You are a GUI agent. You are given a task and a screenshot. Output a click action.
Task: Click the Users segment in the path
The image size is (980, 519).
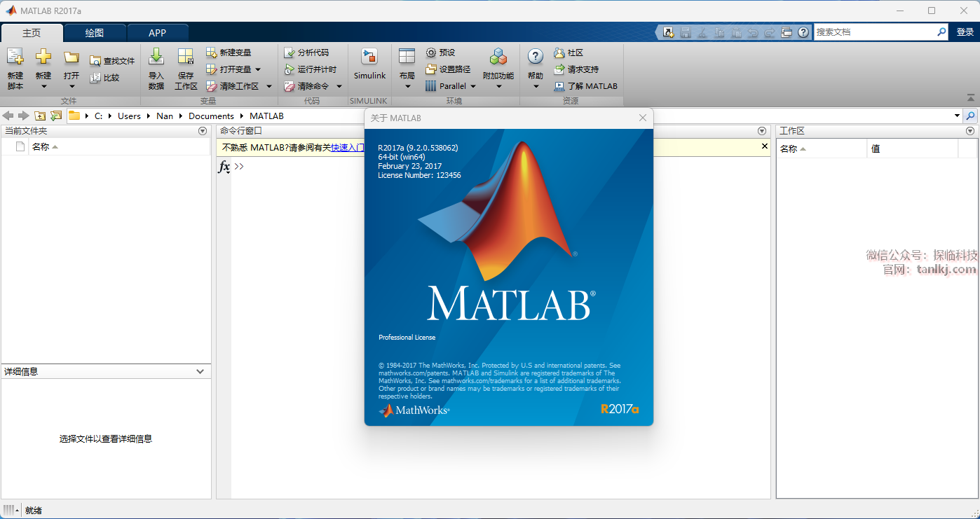[x=129, y=116]
